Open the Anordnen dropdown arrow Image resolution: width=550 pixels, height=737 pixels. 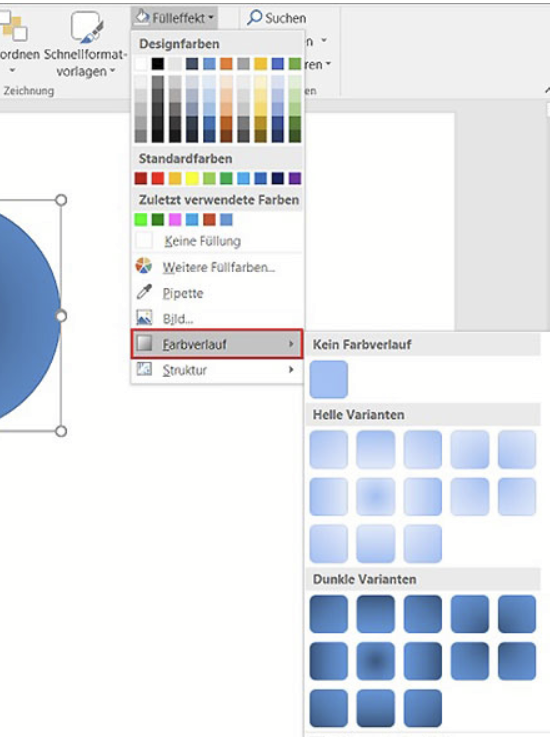[13, 71]
